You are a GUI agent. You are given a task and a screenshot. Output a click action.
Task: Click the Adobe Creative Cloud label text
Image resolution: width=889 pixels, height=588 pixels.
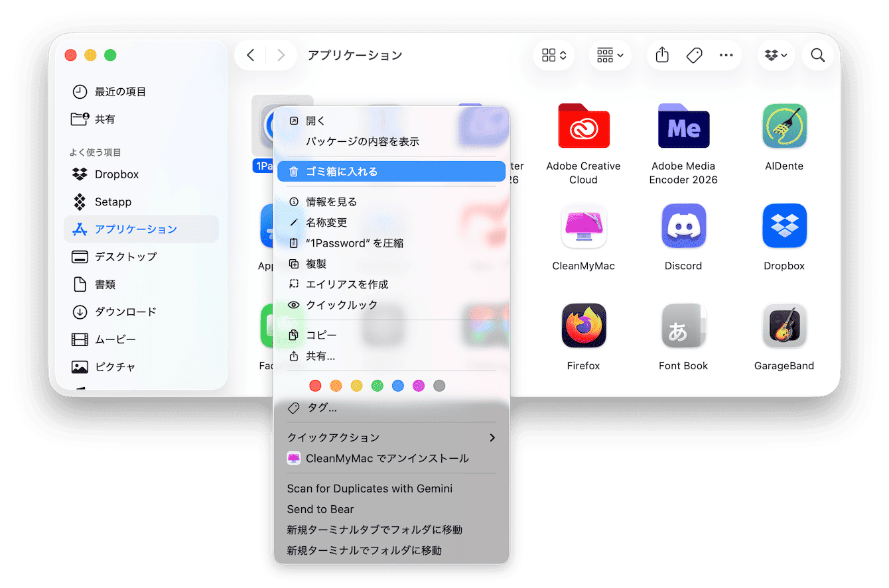pyautogui.click(x=583, y=173)
